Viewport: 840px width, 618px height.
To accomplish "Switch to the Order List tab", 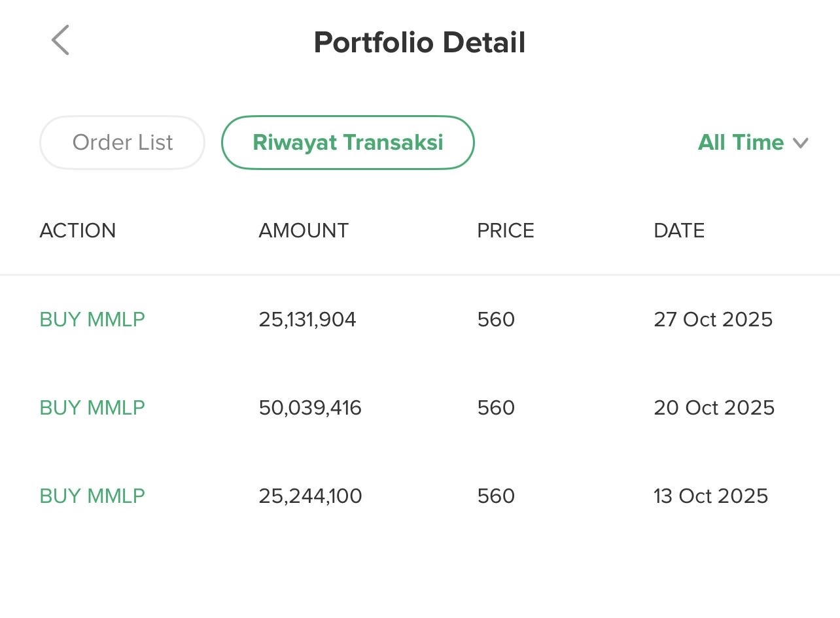I will [122, 143].
